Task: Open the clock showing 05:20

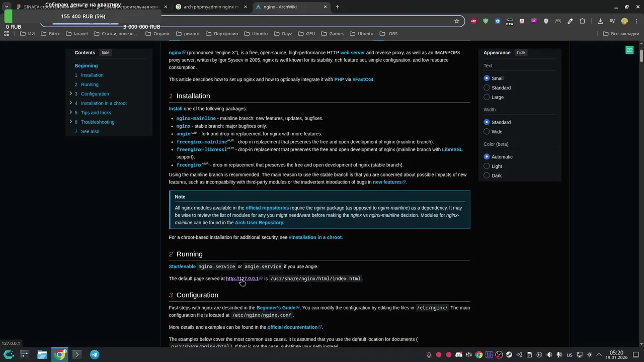Action: click(x=616, y=354)
